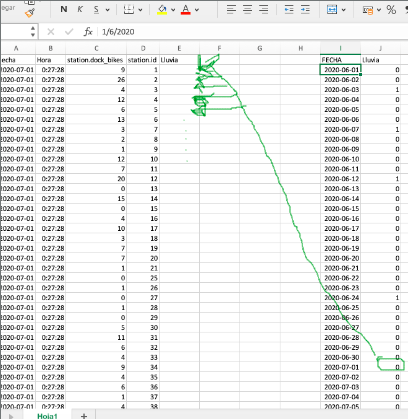Apply cell borders icon

click(x=129, y=10)
